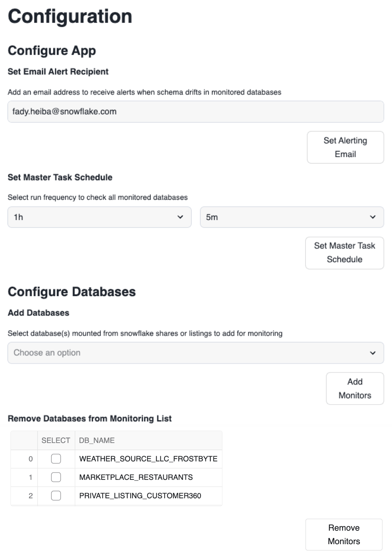Select the WEATHER_SOURCE_LLC_FROSTBYTE name cell
This screenshot has height=560, width=392.
pyautogui.click(x=148, y=459)
